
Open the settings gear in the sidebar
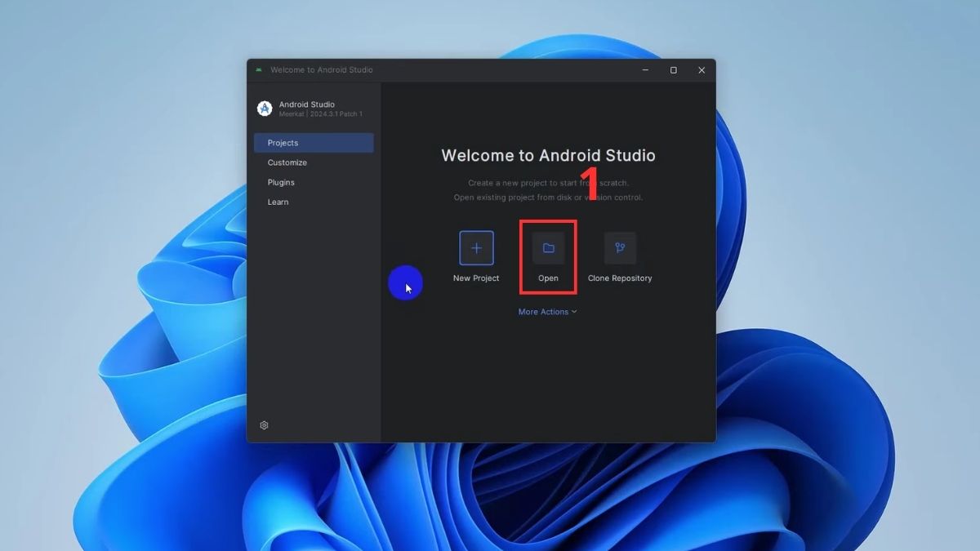click(x=264, y=425)
